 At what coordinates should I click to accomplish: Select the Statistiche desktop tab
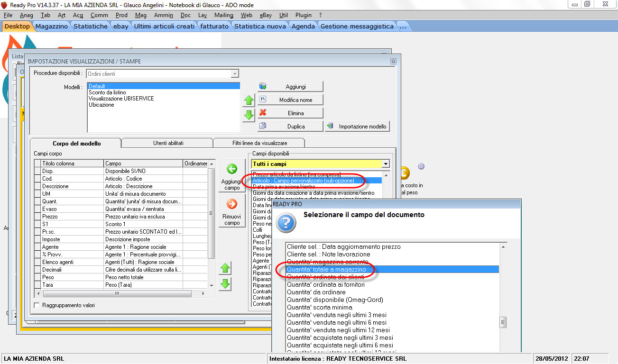pyautogui.click(x=91, y=27)
